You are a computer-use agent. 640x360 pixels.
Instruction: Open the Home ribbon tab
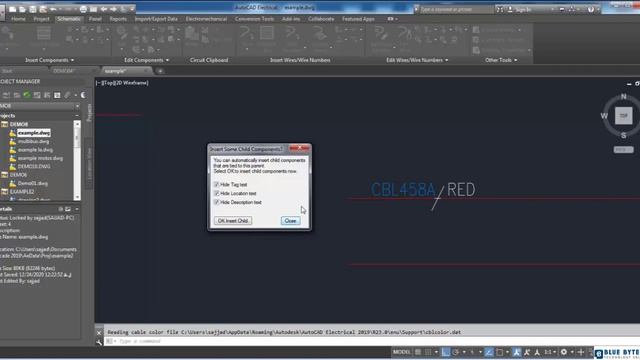click(x=18, y=19)
